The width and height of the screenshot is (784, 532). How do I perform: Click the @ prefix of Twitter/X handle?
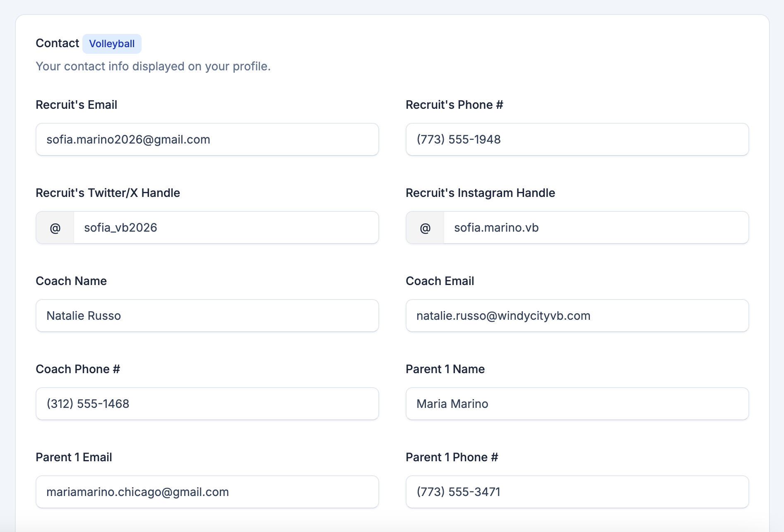[x=55, y=228]
